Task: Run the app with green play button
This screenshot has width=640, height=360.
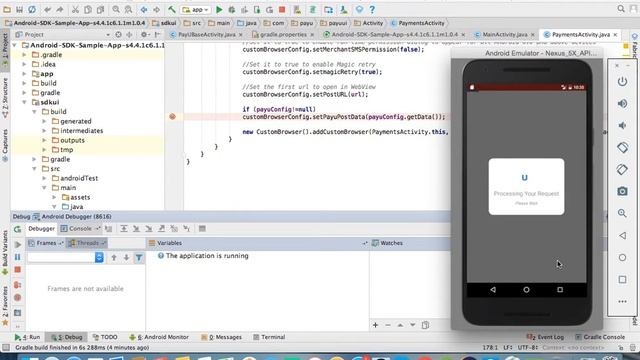Action: click(219, 9)
